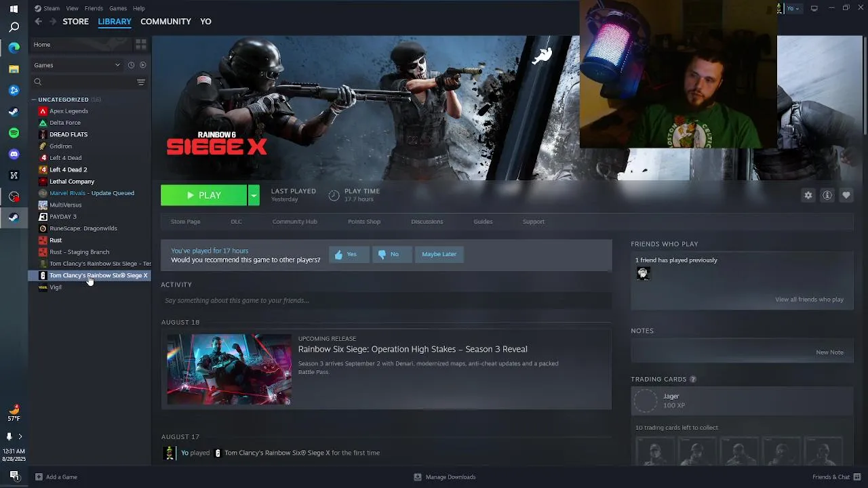868x488 pixels.
Task: Toggle ready-to-play filter icon
Action: pyautogui.click(x=142, y=65)
